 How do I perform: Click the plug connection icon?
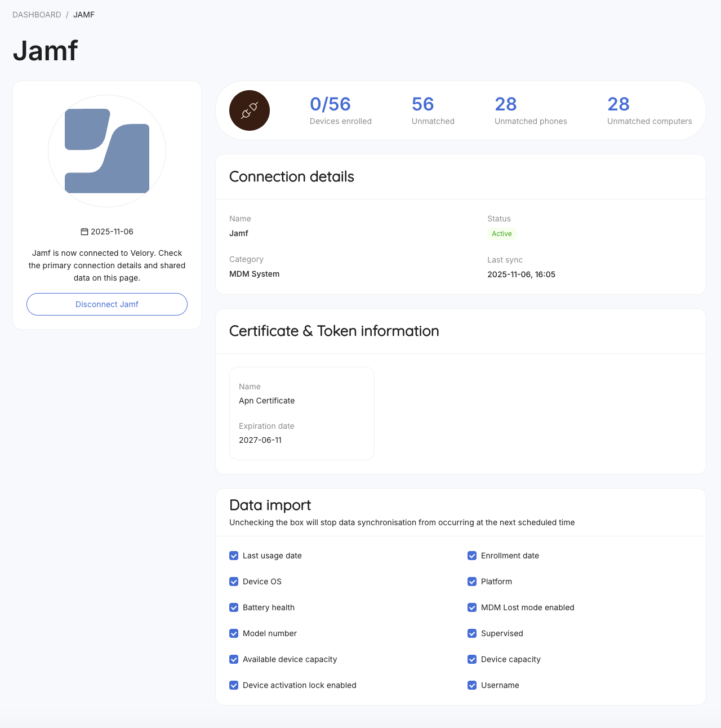coord(250,110)
